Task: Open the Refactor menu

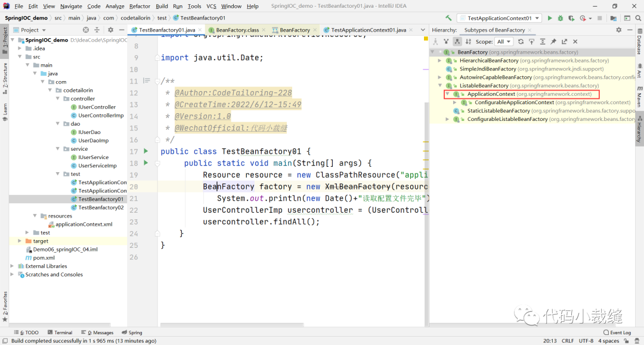Action: 140,6
